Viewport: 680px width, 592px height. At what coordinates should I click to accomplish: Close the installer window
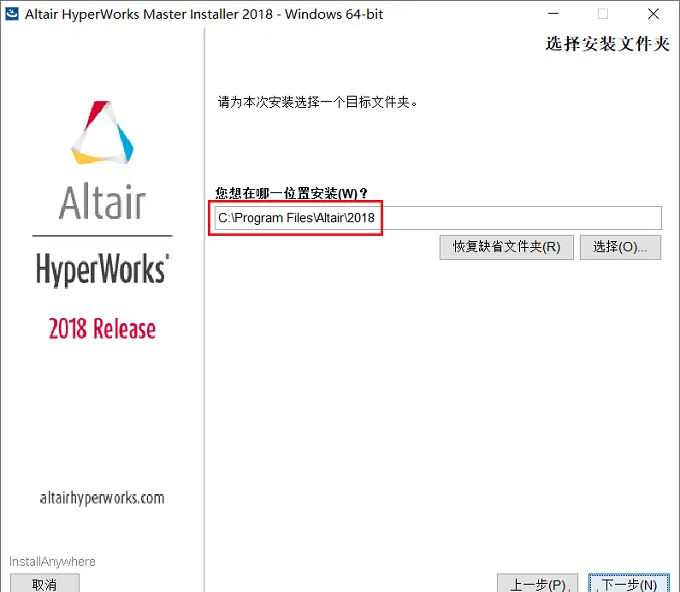pyautogui.click(x=653, y=14)
